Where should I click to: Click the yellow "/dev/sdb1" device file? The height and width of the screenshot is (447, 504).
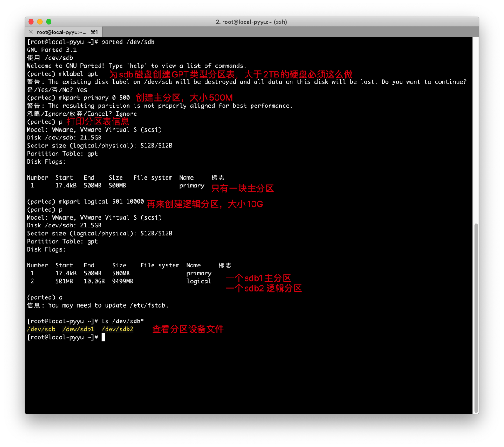[78, 329]
